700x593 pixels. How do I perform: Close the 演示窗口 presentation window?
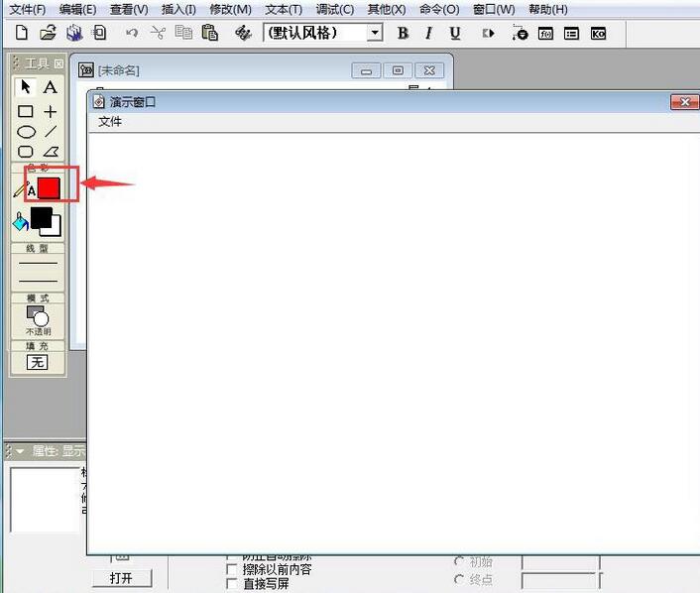tap(684, 102)
